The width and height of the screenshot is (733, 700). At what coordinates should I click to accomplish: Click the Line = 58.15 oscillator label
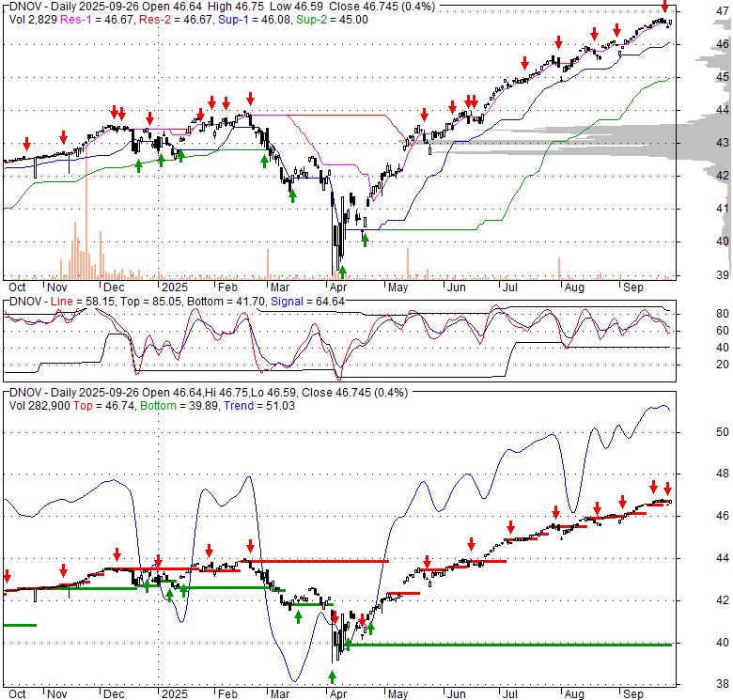(x=83, y=302)
